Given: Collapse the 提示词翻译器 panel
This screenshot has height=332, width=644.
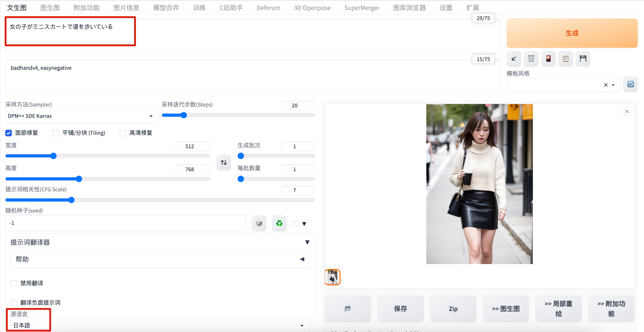Looking at the screenshot, I should pos(307,242).
